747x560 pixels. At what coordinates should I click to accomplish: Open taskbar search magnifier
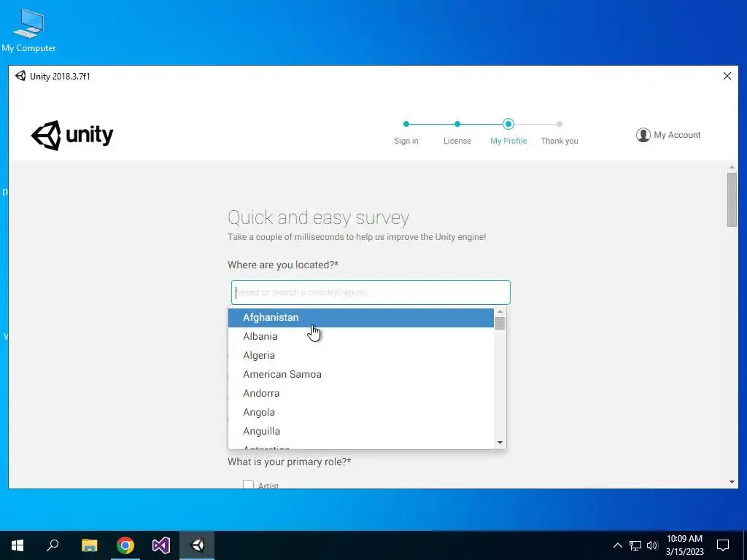[53, 545]
